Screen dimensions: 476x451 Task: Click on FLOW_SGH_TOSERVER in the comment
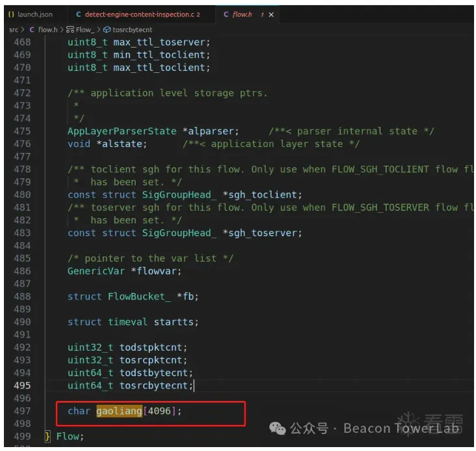click(380, 207)
